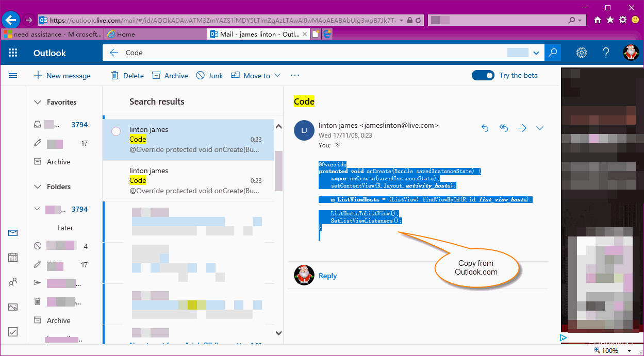Screen dimensions: 644x356
Task: Click the AdChoices icon under the advertisement
Action: 564,338
